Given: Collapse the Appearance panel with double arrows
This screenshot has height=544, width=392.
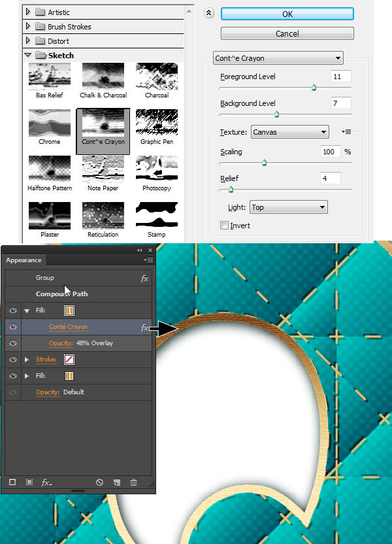Looking at the screenshot, I should (139, 250).
